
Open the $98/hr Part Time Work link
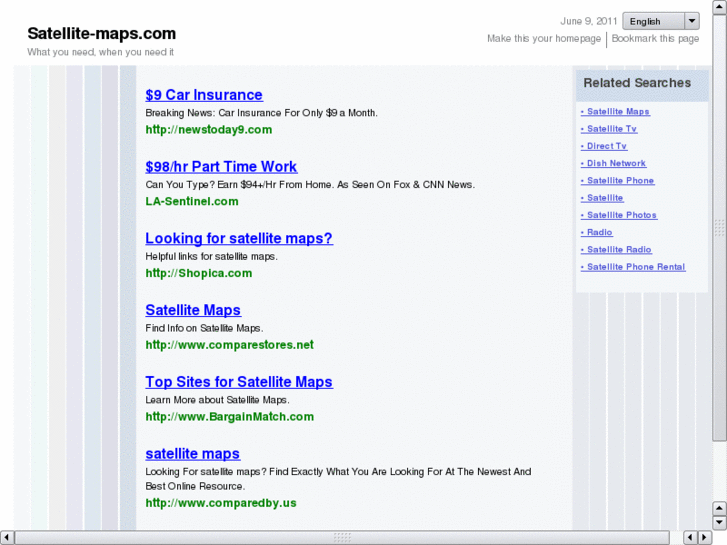[x=221, y=167]
